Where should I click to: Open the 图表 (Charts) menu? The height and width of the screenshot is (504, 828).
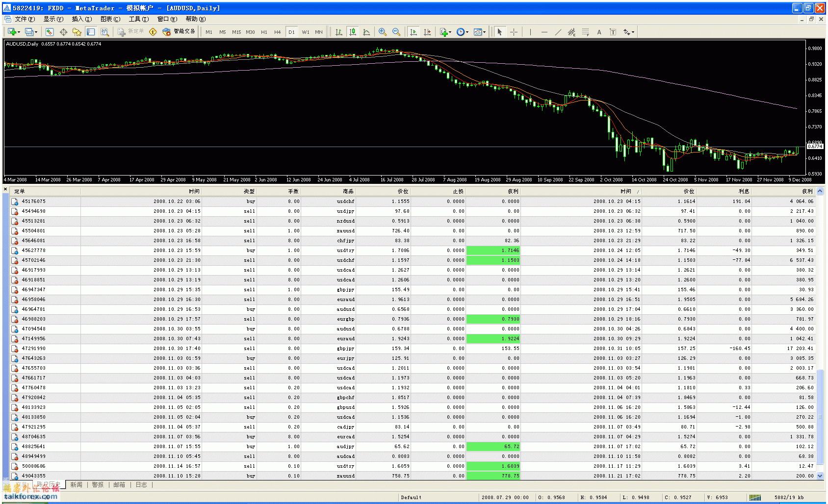110,19
